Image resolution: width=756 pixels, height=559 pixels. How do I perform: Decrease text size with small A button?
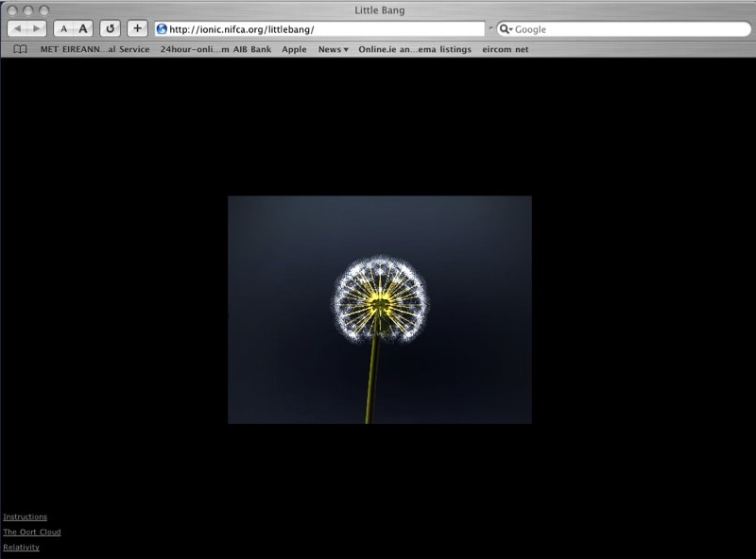click(63, 29)
